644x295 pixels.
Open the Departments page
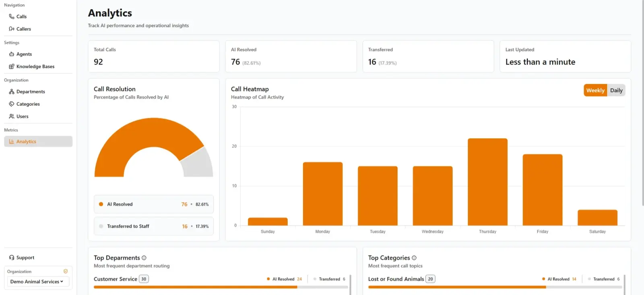click(x=38, y=91)
